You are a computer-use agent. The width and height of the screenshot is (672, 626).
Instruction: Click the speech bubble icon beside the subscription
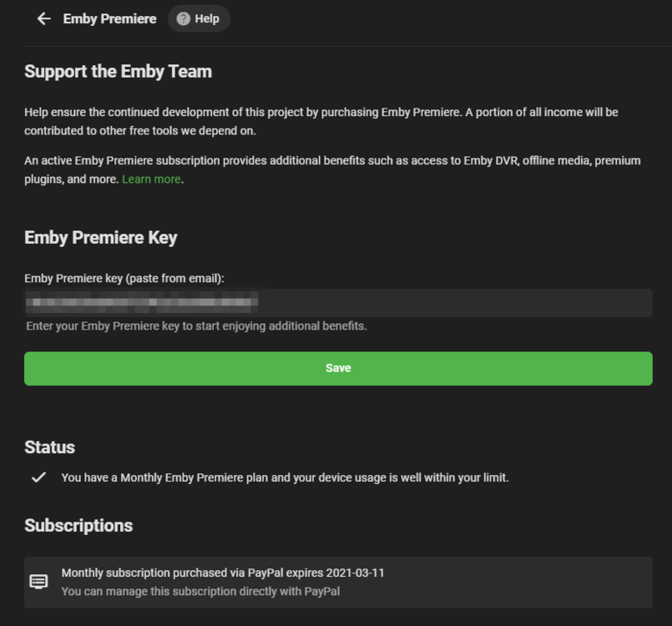[38, 580]
